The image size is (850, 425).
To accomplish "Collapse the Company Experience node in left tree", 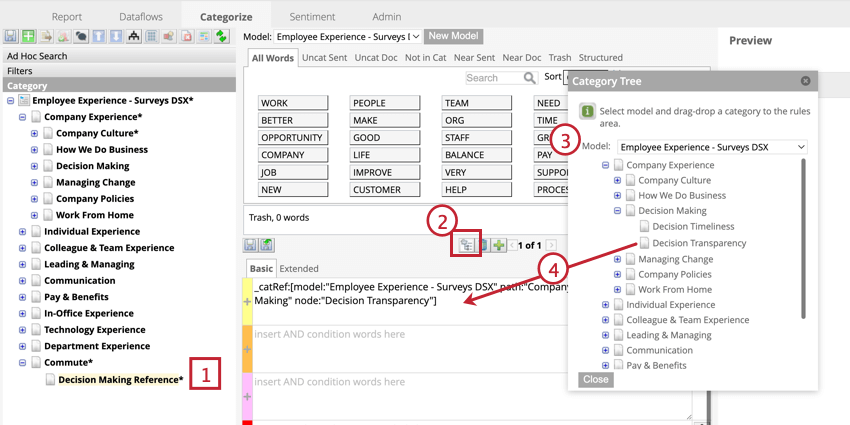I will point(22,117).
